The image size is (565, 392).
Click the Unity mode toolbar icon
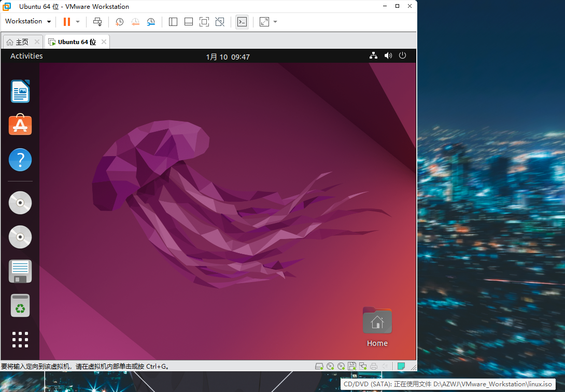(220, 22)
